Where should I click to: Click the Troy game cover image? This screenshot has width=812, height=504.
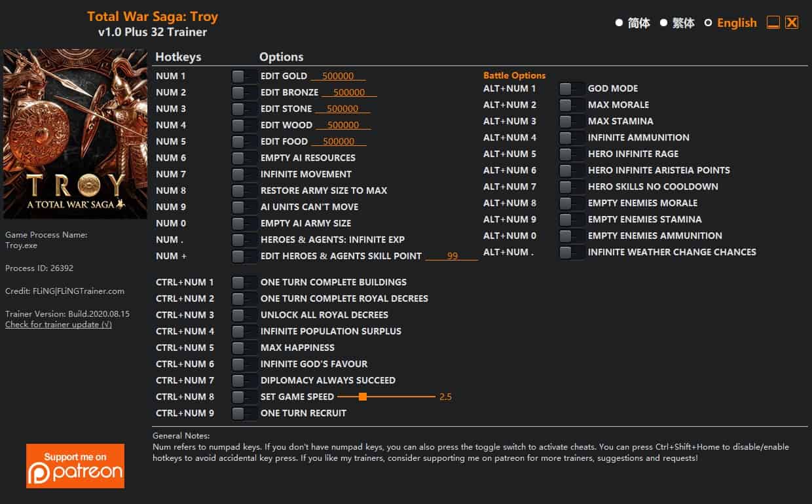[x=75, y=134]
